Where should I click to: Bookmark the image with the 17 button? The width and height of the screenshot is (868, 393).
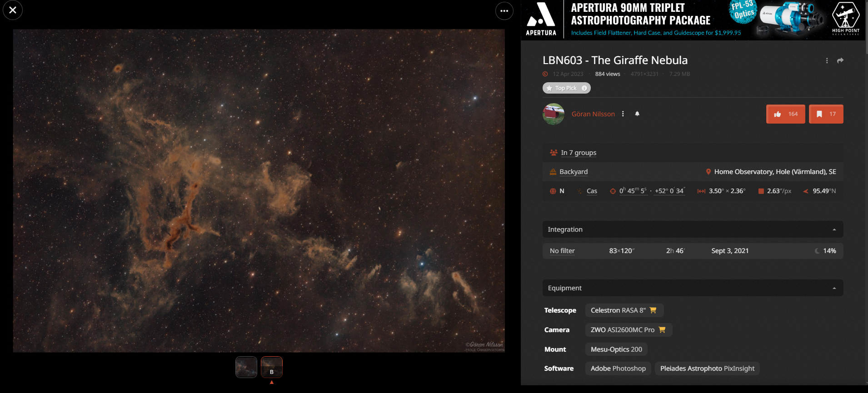[x=826, y=114]
